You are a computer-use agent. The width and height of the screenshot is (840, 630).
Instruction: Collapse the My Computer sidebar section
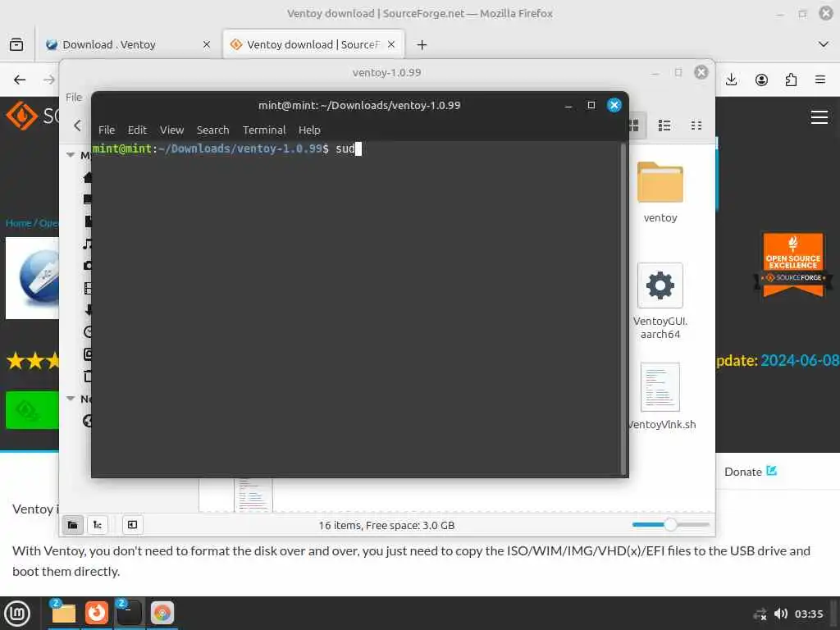pos(71,155)
